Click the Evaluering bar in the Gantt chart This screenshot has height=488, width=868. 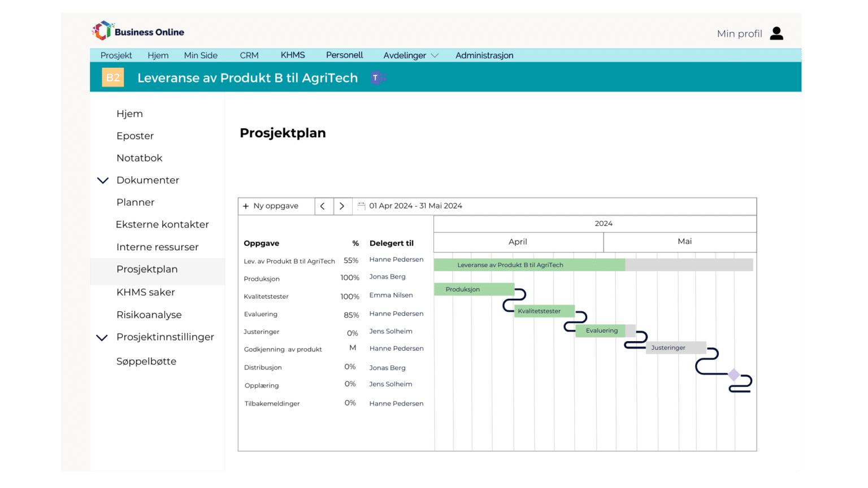(602, 331)
